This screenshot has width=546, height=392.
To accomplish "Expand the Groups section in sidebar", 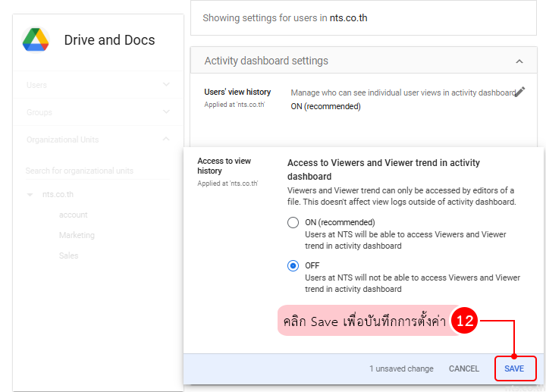I will click(166, 112).
